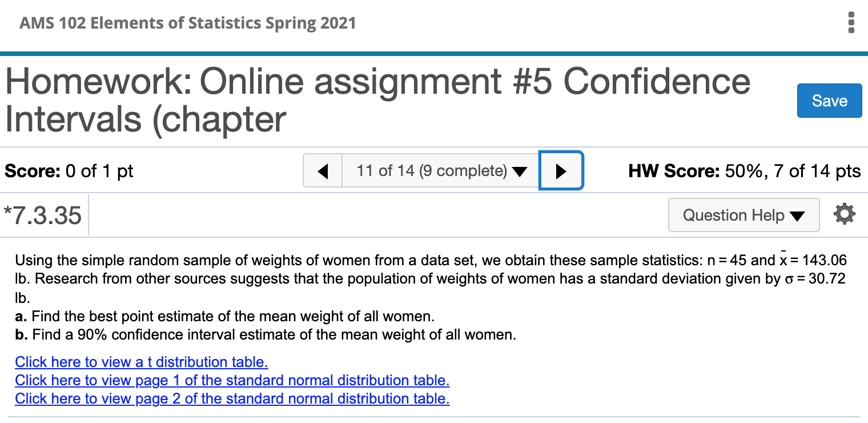Click part b 90% confidence interval text
This screenshot has height=423, width=868.
266,334
